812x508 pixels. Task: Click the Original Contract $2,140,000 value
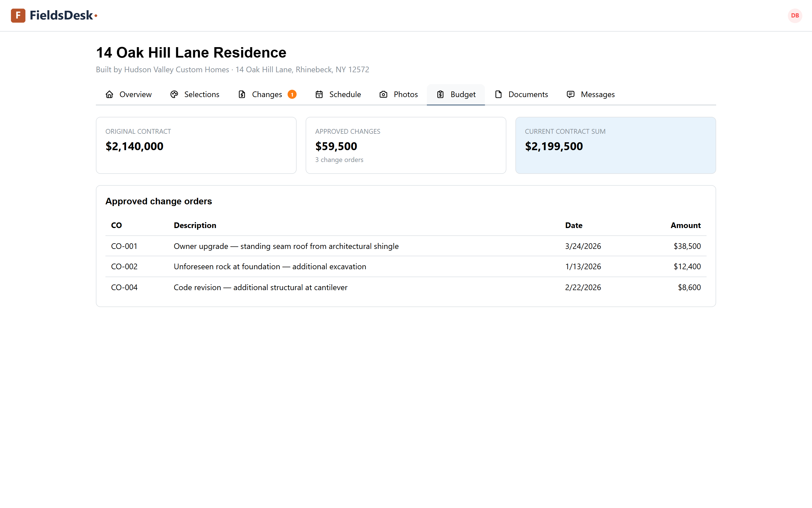click(134, 146)
